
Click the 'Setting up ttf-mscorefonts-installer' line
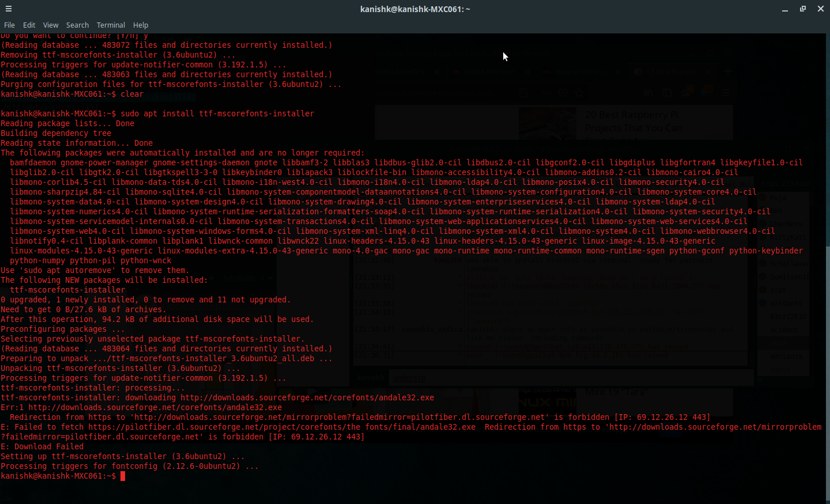[x=123, y=457]
